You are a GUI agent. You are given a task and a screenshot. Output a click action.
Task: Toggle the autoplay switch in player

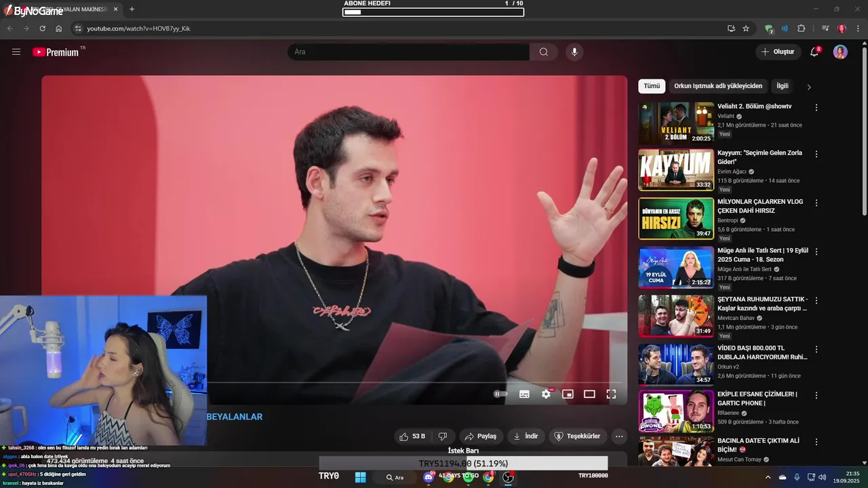500,394
